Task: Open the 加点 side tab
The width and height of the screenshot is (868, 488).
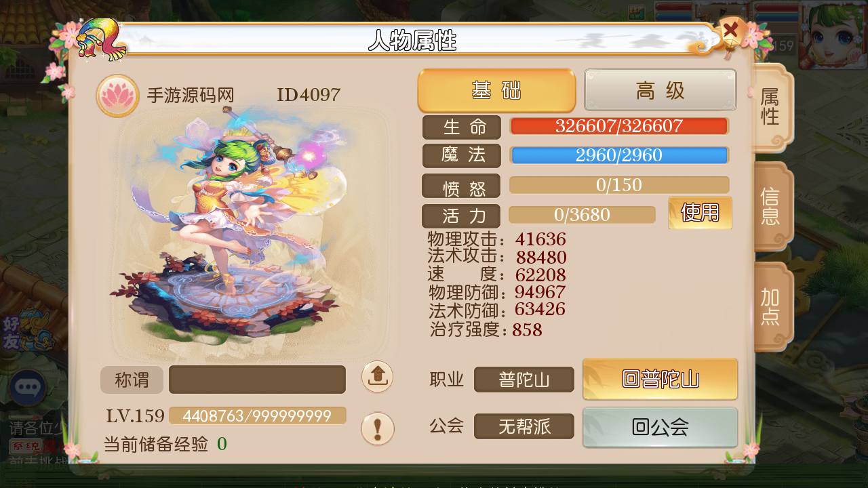Action: coord(772,306)
